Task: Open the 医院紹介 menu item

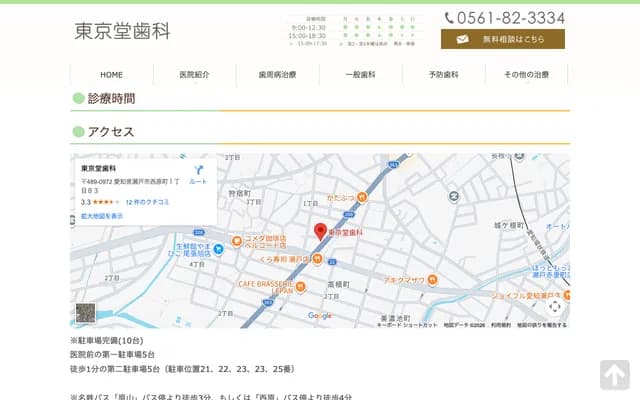Action: pyautogui.click(x=195, y=75)
